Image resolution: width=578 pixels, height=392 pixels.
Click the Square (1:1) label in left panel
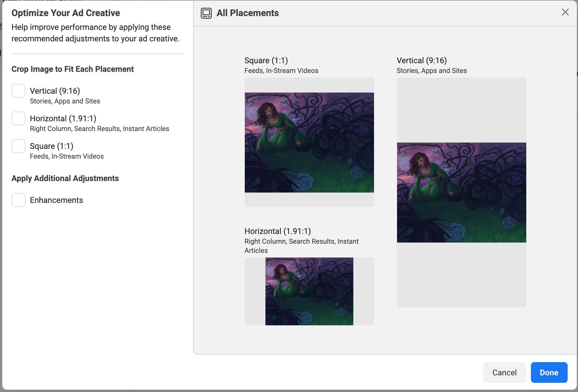point(51,146)
